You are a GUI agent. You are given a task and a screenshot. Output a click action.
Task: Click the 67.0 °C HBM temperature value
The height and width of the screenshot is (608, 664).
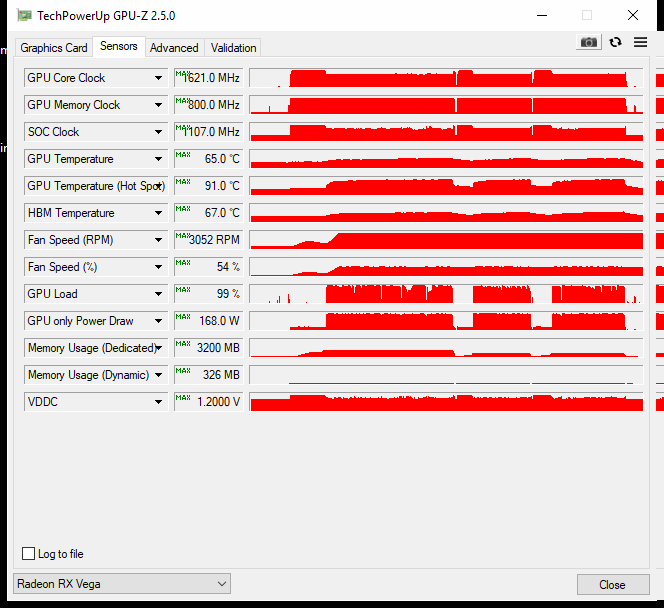coord(209,213)
